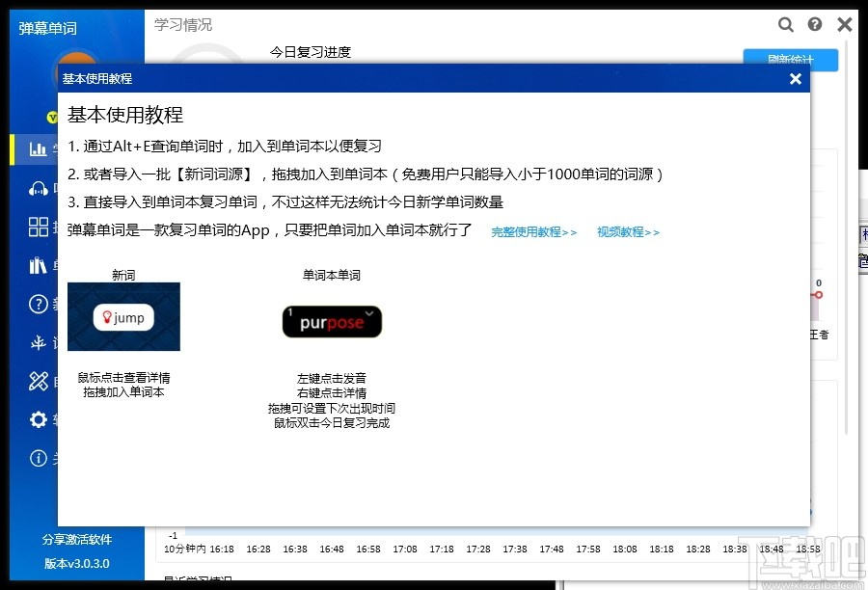Open the help question mark in the title bar
The image size is (868, 590).
[815, 24]
